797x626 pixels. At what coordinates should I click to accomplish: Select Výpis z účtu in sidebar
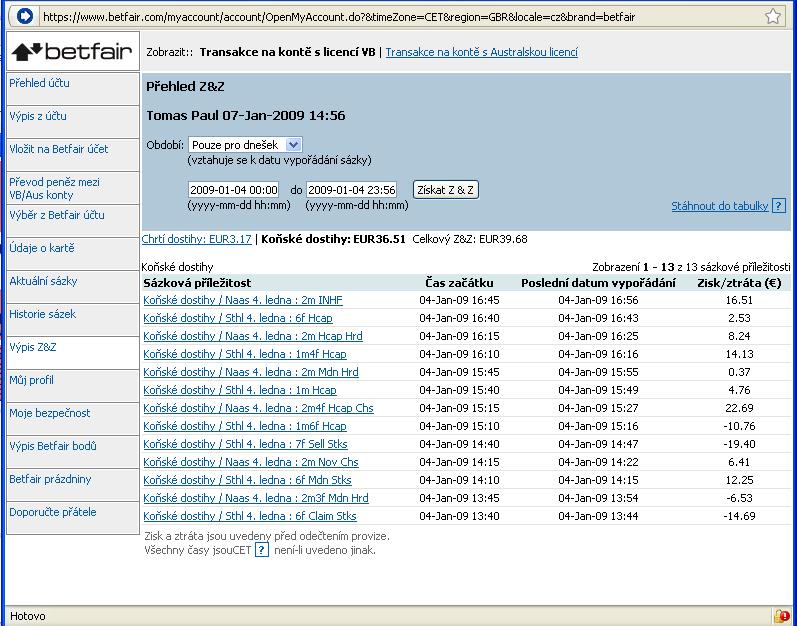click(73, 121)
